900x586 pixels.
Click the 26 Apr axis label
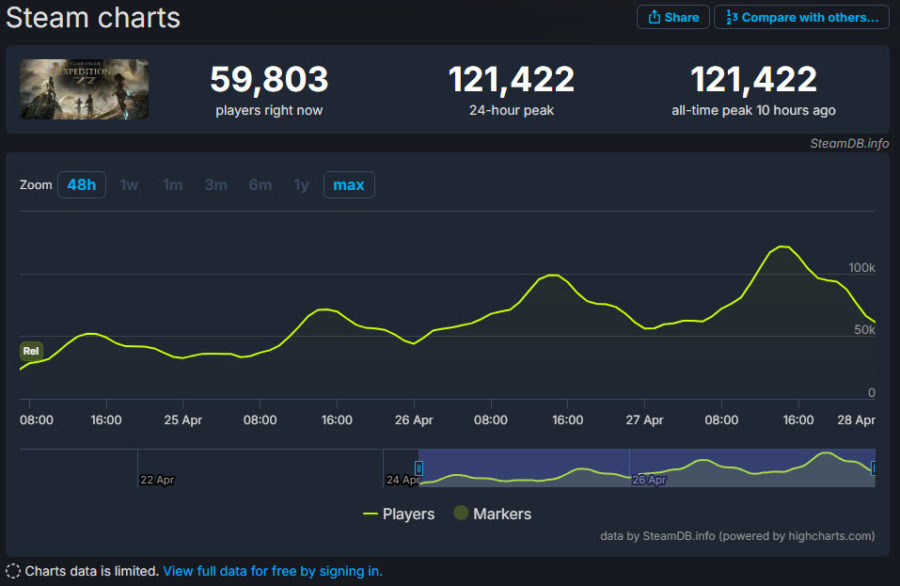[414, 420]
